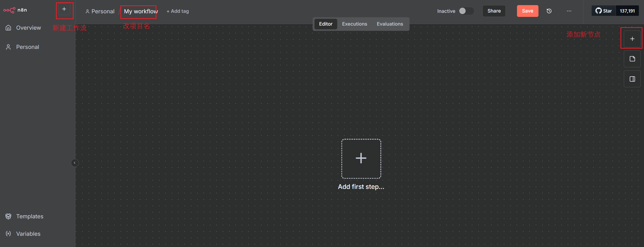Open workflow history clock icon
The image size is (644, 247).
(549, 11)
